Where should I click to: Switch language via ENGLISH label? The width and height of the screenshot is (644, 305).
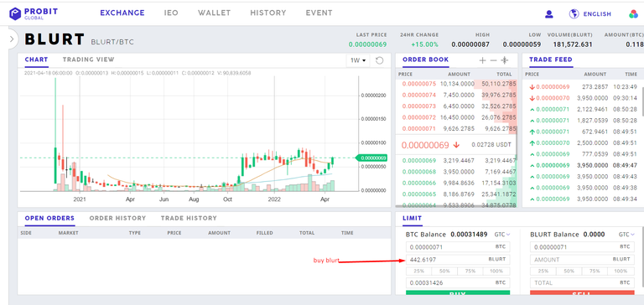597,14
